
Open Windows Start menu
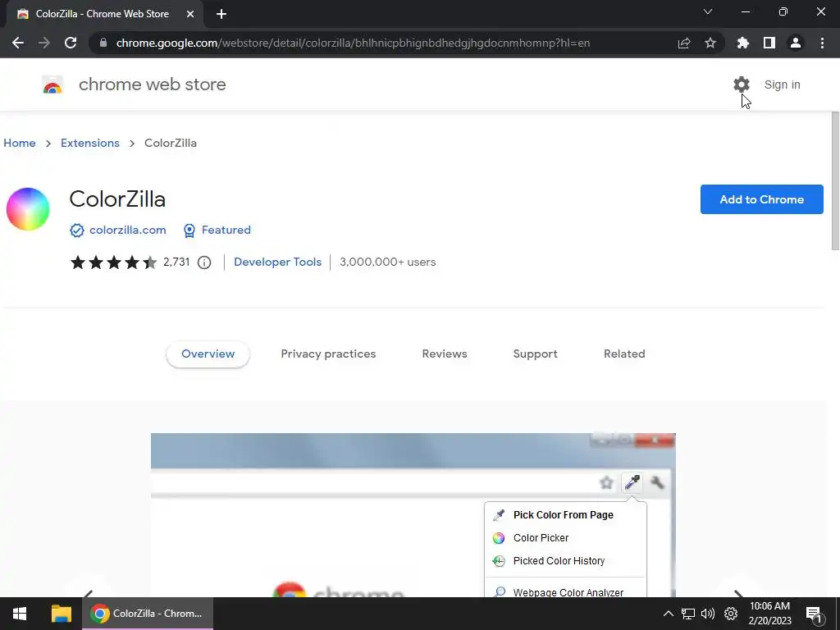pyautogui.click(x=20, y=614)
